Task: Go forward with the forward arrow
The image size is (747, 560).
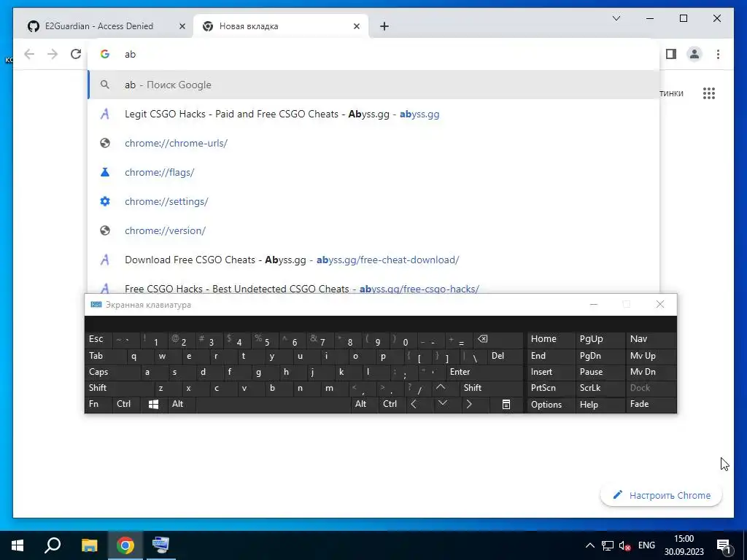Action: pos(53,54)
